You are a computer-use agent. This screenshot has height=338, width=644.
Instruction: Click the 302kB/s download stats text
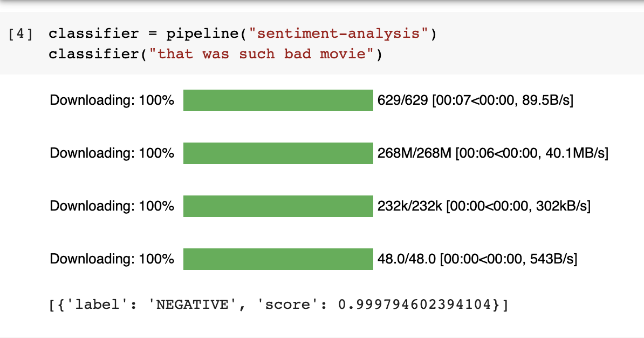(x=484, y=206)
